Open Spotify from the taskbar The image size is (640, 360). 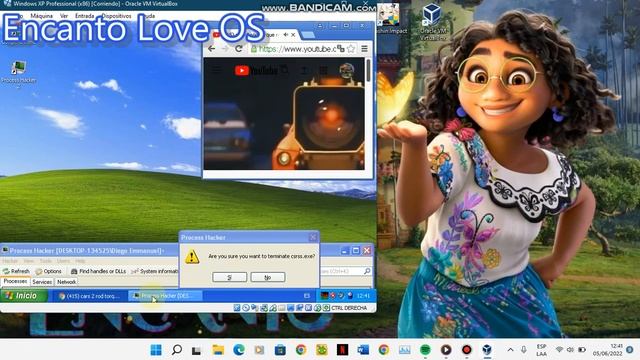(425, 350)
